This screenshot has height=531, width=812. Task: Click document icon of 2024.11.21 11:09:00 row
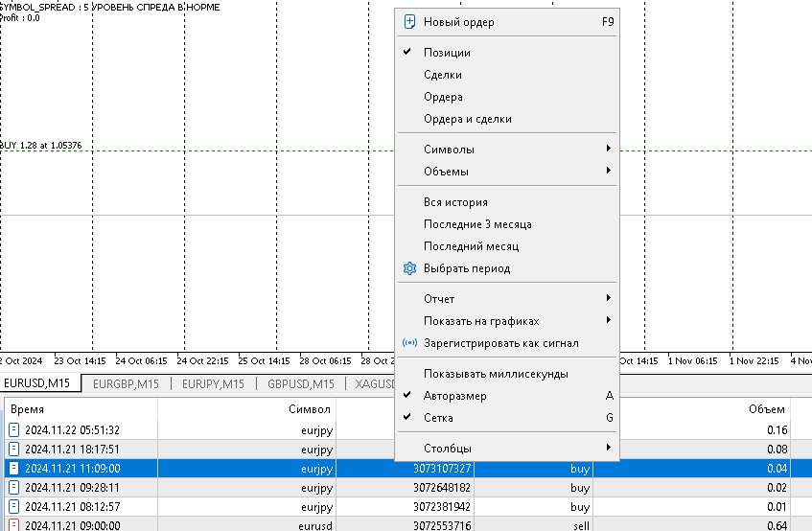14,469
